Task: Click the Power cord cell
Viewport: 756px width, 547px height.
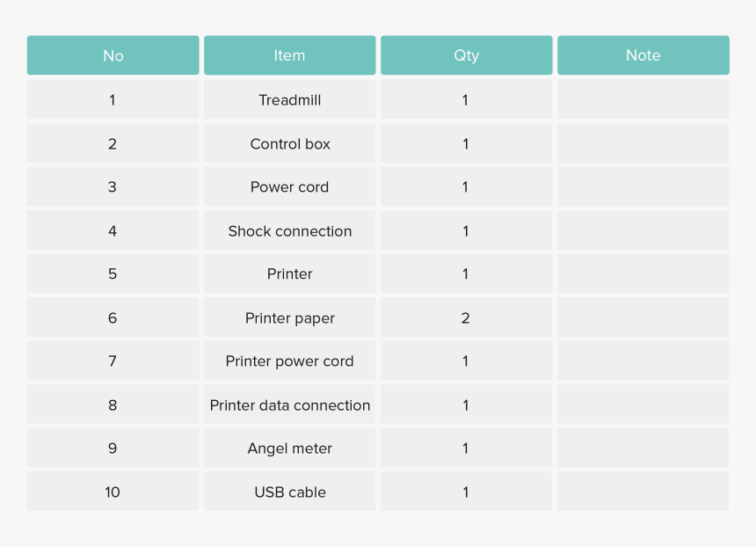Action: [290, 186]
